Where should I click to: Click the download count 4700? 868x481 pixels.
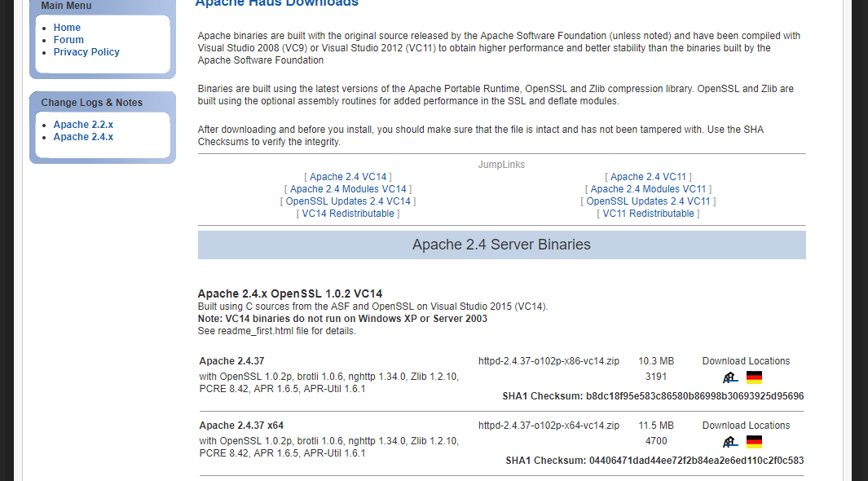click(x=656, y=441)
